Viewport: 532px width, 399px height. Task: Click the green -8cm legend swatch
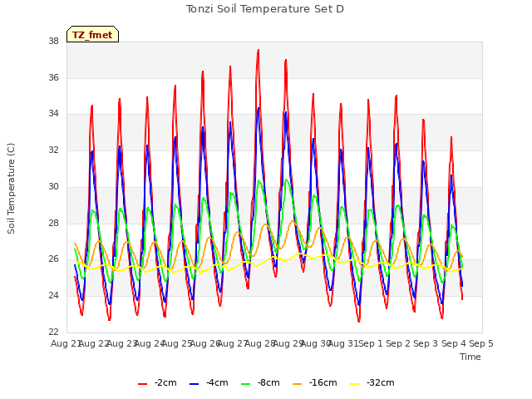click(246, 384)
